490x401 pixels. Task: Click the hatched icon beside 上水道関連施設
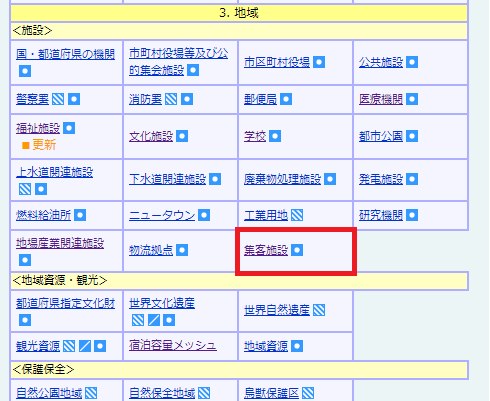coord(25,189)
